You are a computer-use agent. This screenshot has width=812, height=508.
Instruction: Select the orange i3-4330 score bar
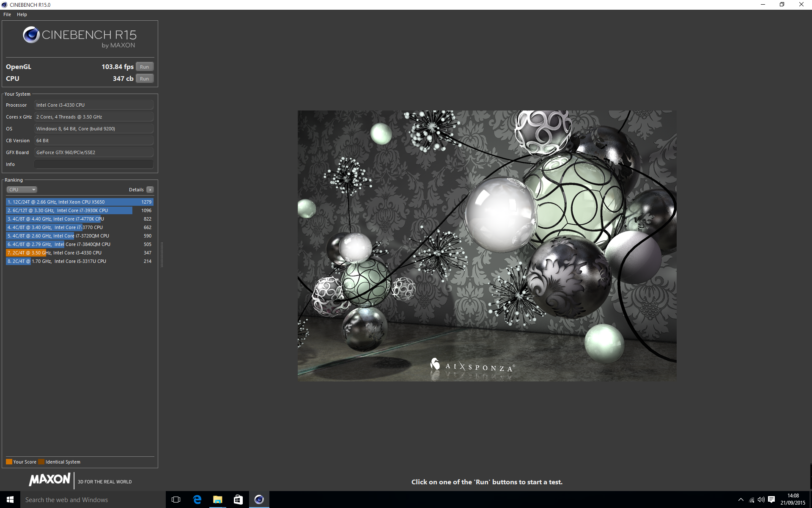25,253
